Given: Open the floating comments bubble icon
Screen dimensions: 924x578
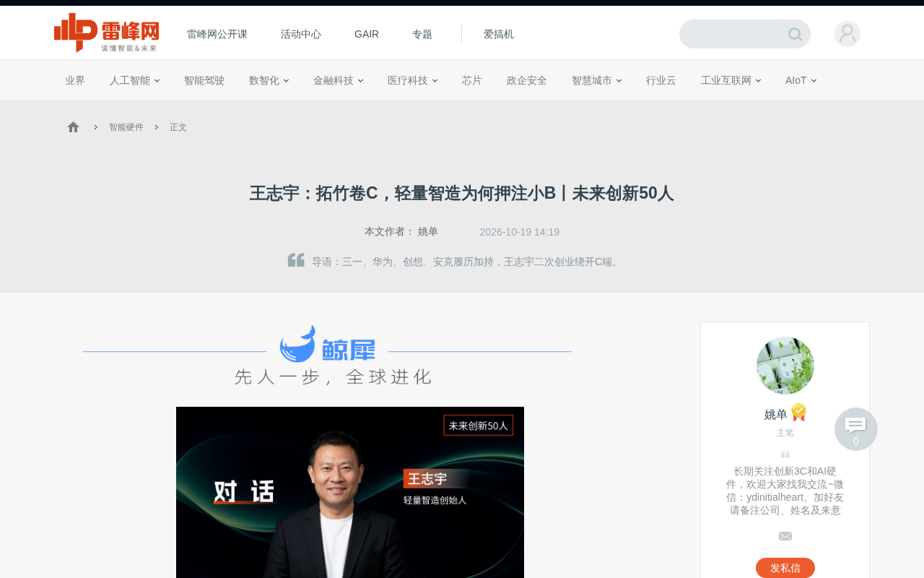Looking at the screenshot, I should pyautogui.click(x=856, y=429).
